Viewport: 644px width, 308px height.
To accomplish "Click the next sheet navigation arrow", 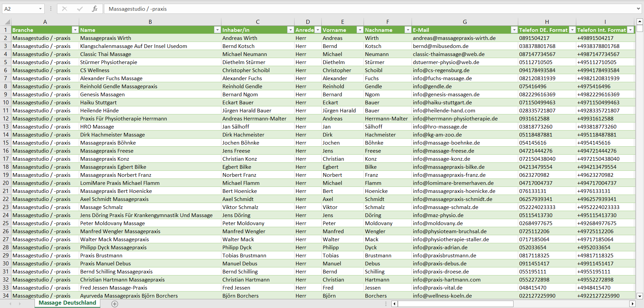I will click(x=20, y=304).
